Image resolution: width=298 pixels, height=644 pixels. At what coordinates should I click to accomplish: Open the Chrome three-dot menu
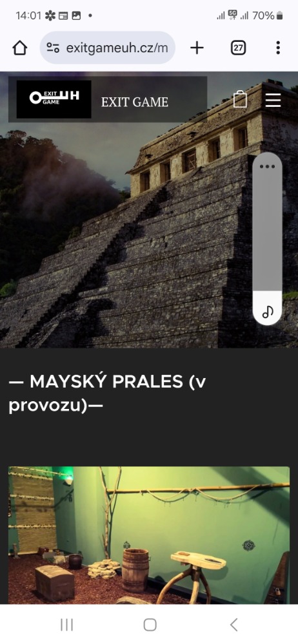click(x=278, y=48)
